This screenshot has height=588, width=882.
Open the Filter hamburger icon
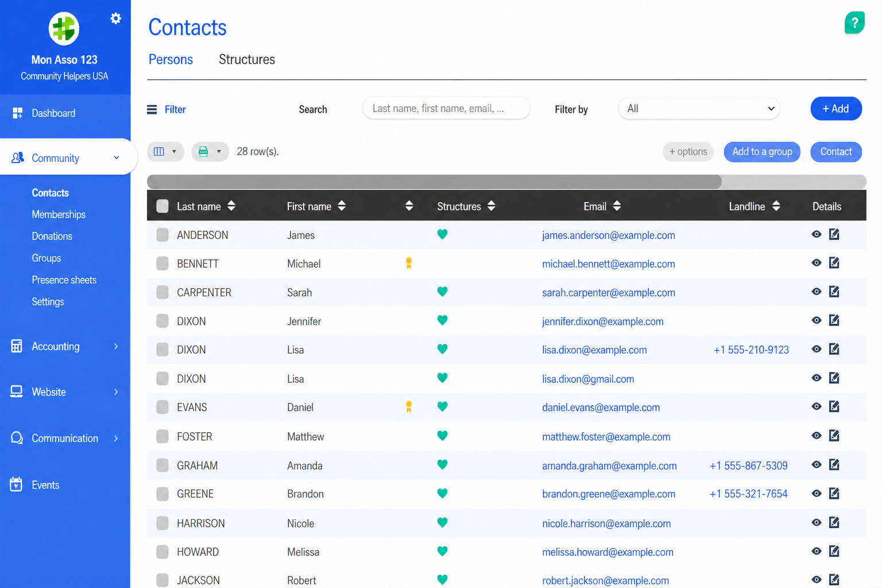[x=152, y=110]
